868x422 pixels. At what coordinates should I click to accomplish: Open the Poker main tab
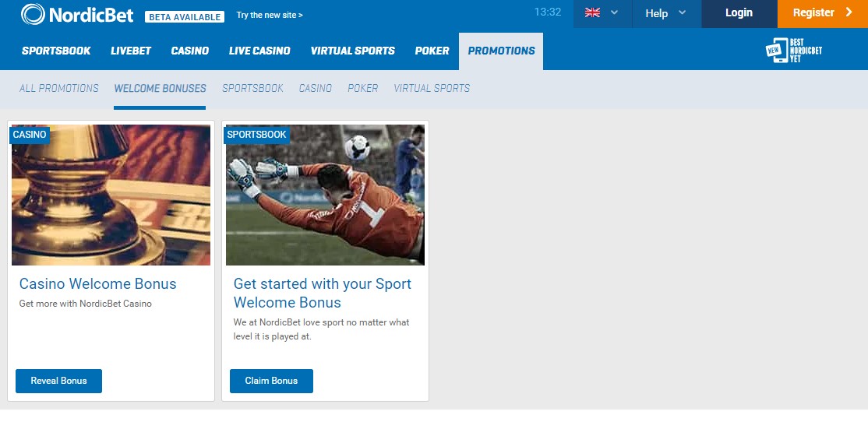[432, 51]
